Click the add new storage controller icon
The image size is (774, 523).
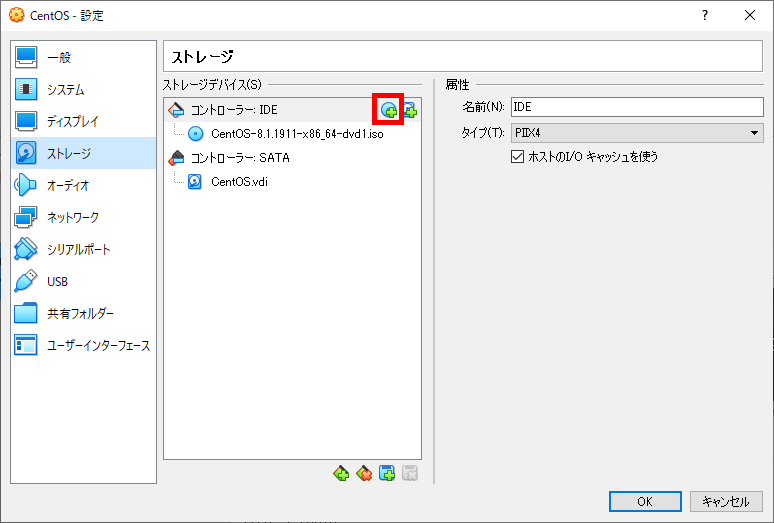click(x=341, y=474)
